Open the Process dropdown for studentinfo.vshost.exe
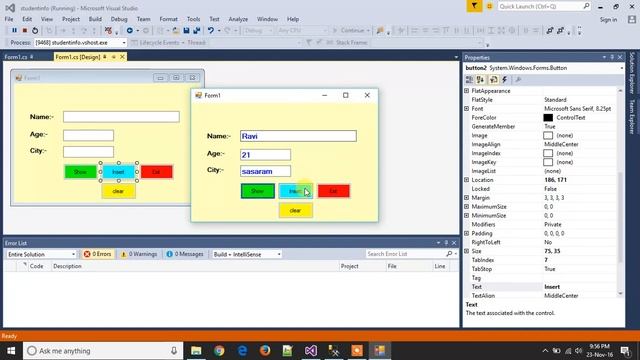 (124, 42)
